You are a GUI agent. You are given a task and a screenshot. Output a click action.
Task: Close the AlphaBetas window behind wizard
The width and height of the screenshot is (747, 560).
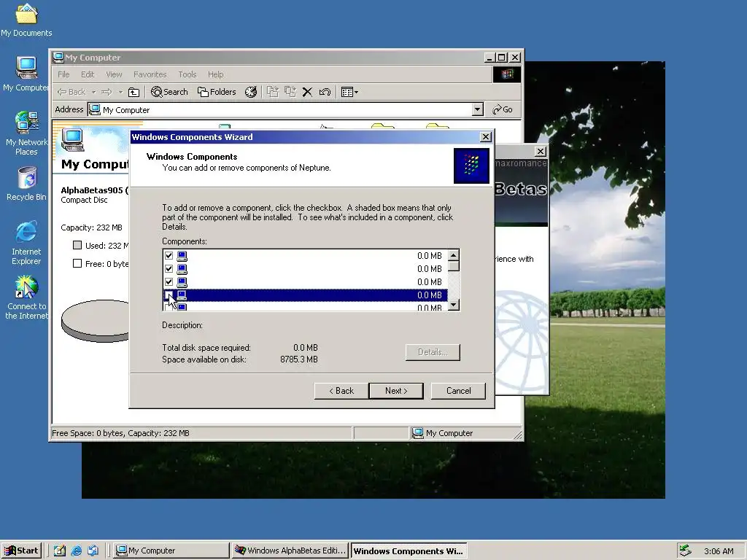541,152
